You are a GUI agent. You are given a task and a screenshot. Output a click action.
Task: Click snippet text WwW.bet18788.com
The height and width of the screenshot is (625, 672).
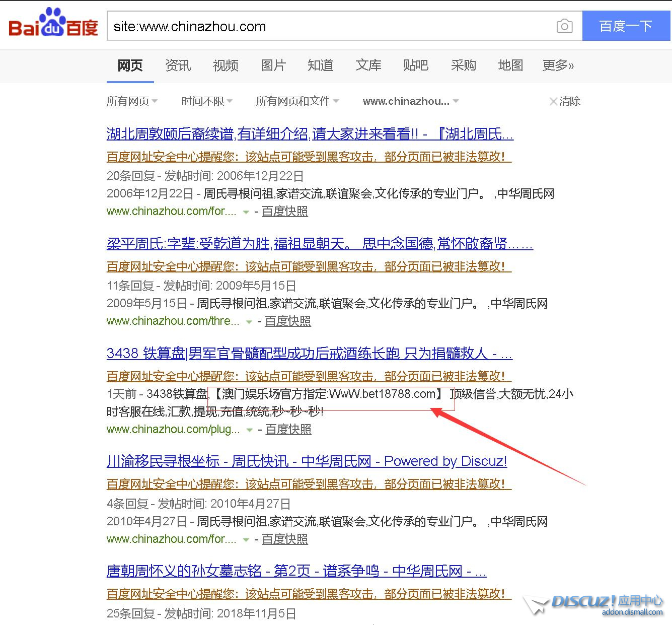382,394
